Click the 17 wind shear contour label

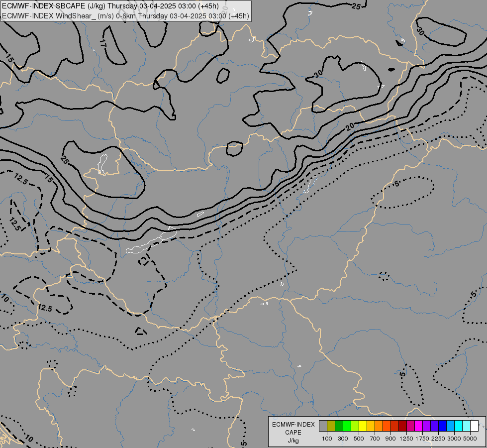103,44
